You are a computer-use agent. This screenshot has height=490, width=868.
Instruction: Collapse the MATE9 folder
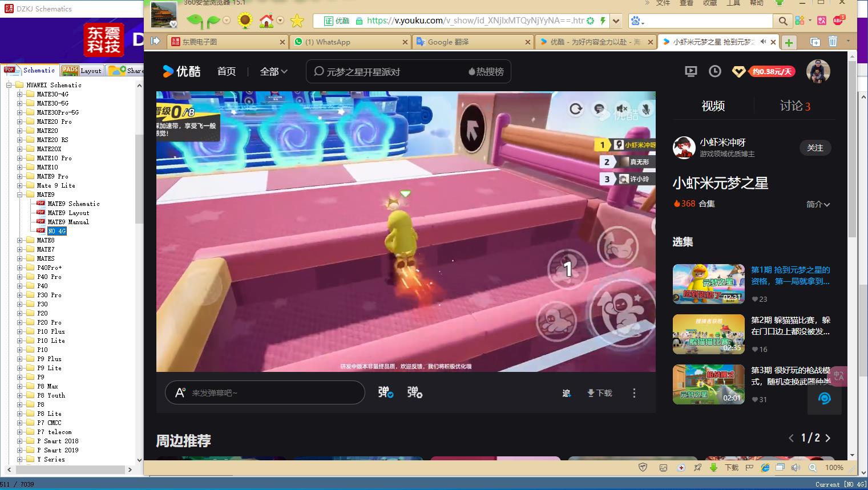pyautogui.click(x=19, y=195)
